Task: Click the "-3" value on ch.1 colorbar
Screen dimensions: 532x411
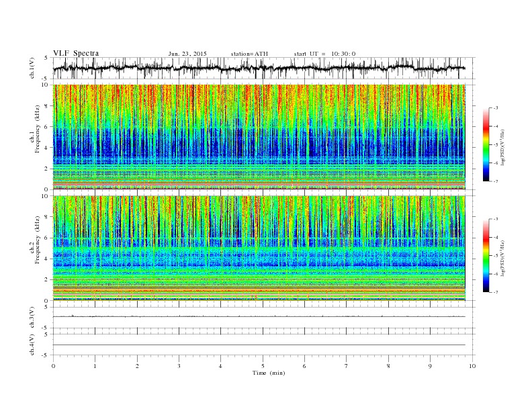Action: [x=495, y=108]
